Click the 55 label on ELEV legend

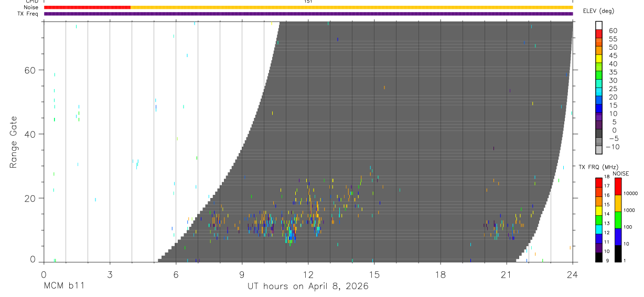click(612, 39)
